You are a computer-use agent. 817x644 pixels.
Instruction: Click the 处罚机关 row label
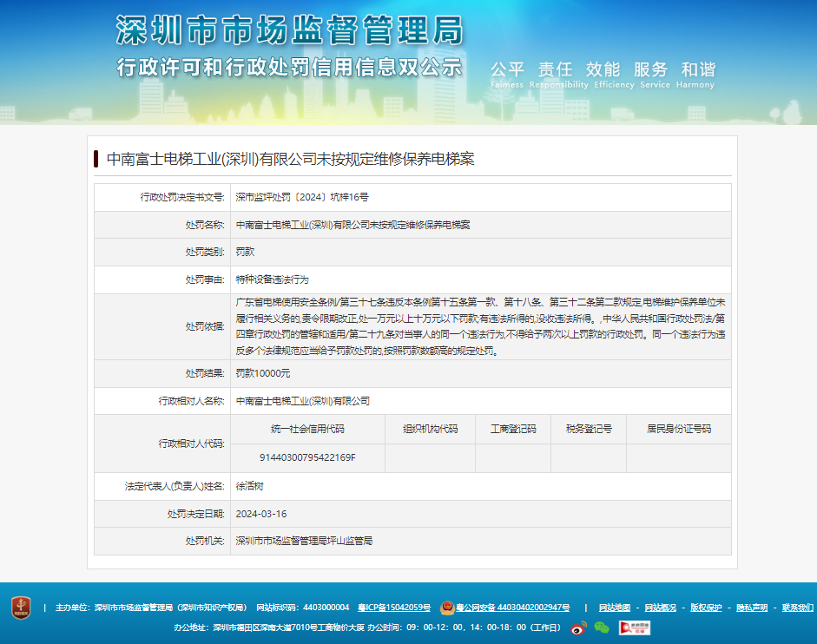205,541
